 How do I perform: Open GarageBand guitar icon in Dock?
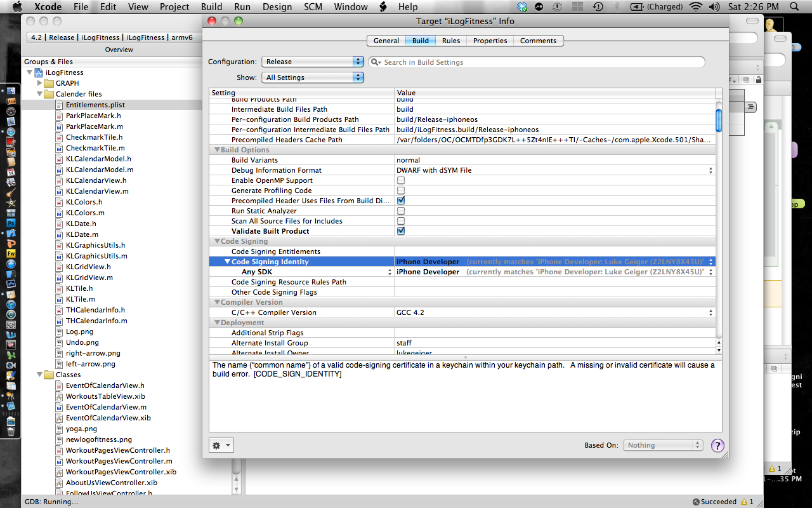click(x=11, y=192)
